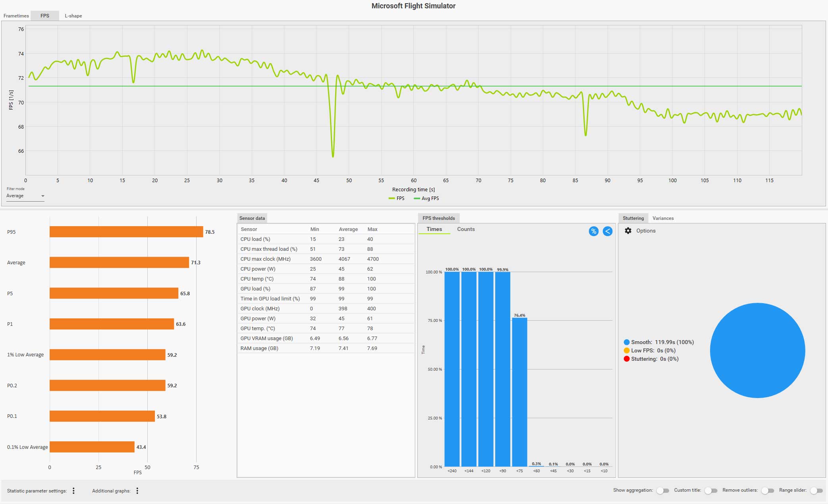Click the percent toggle icon in FPS thresholds
This screenshot has height=504, width=828.
point(593,231)
